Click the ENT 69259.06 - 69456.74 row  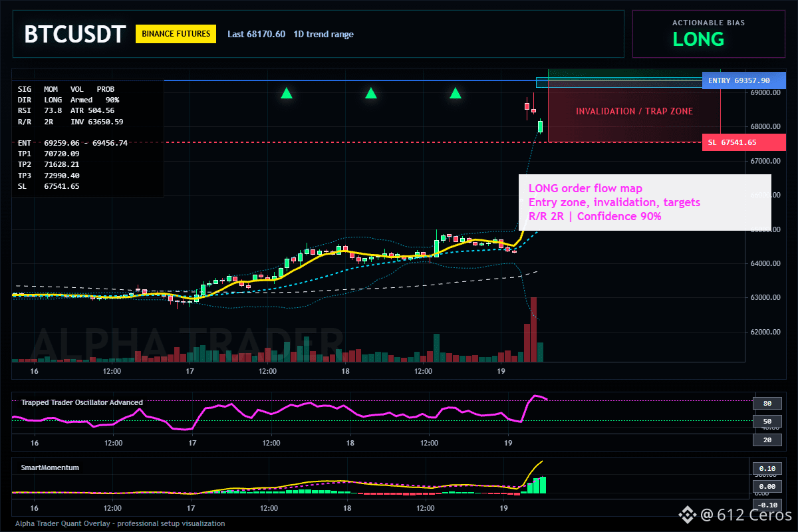[x=73, y=143]
